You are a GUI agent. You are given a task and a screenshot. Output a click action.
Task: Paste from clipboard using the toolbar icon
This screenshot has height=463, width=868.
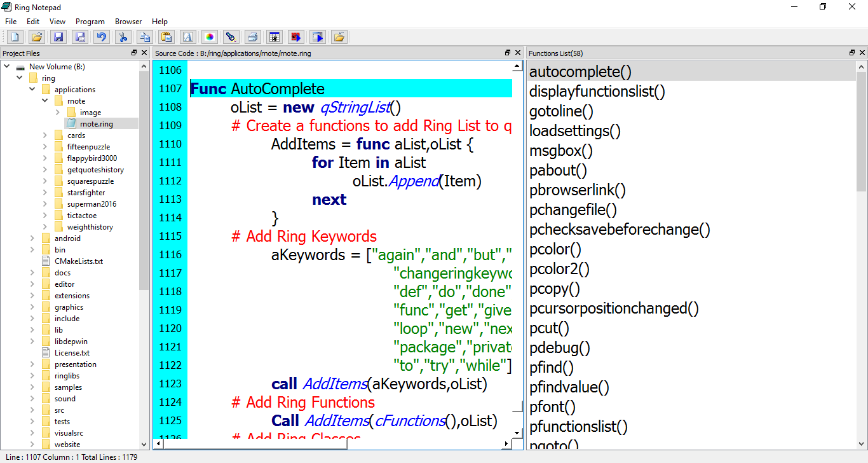click(x=166, y=37)
